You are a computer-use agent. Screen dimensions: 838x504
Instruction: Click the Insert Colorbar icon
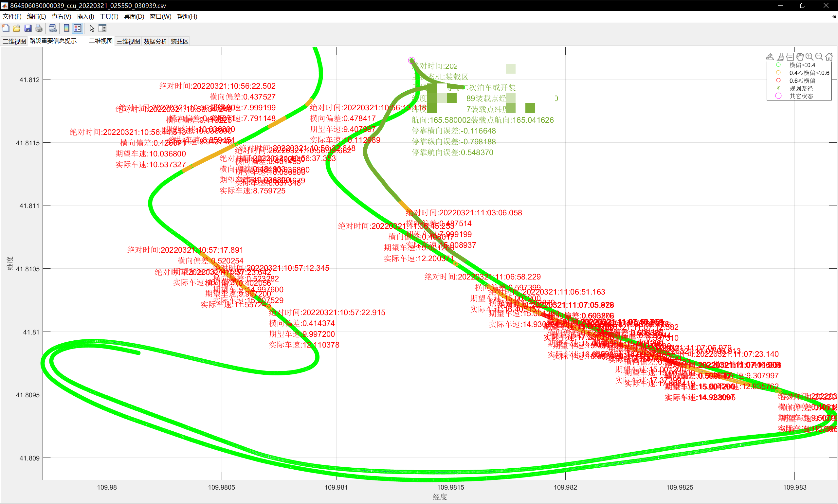[x=66, y=28]
